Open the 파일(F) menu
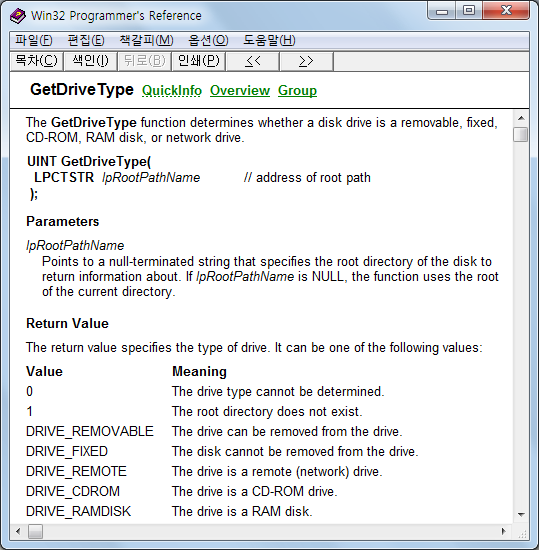The height and width of the screenshot is (550, 539). 34,40
